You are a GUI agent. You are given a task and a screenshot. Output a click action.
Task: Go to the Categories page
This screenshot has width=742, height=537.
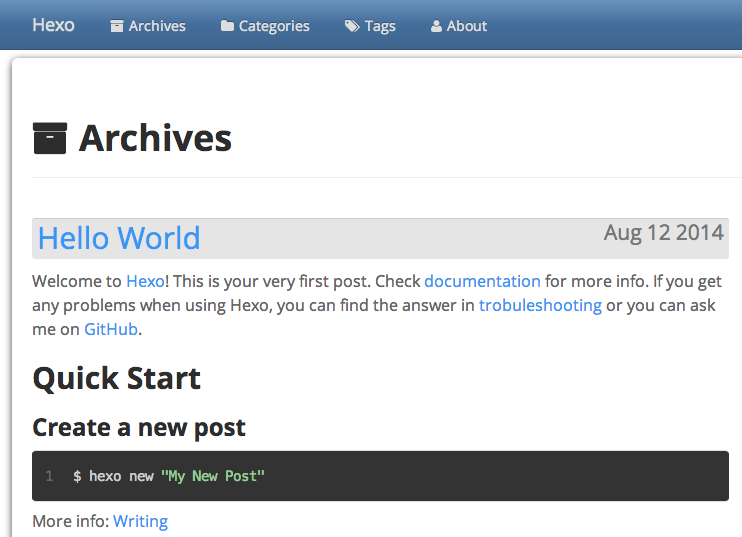click(274, 26)
